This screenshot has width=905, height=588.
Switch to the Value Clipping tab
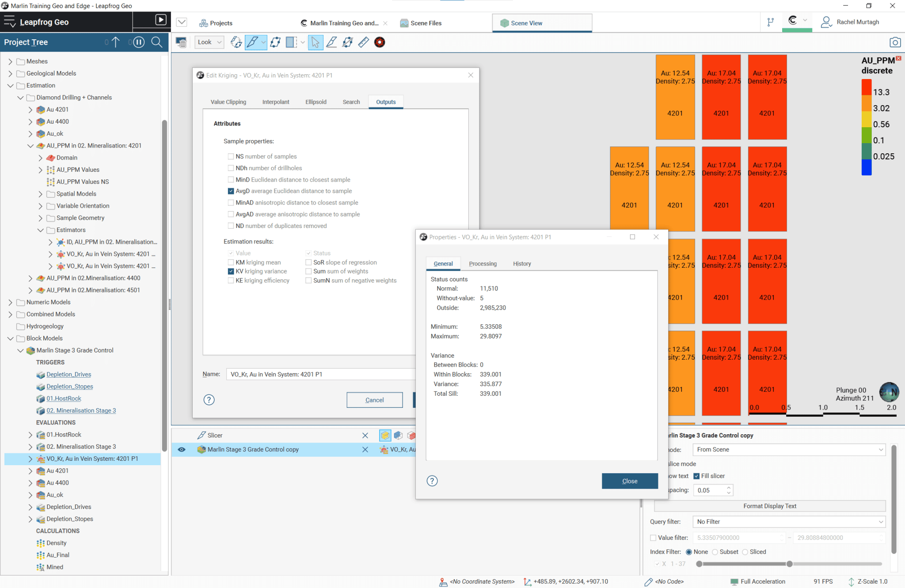228,102
